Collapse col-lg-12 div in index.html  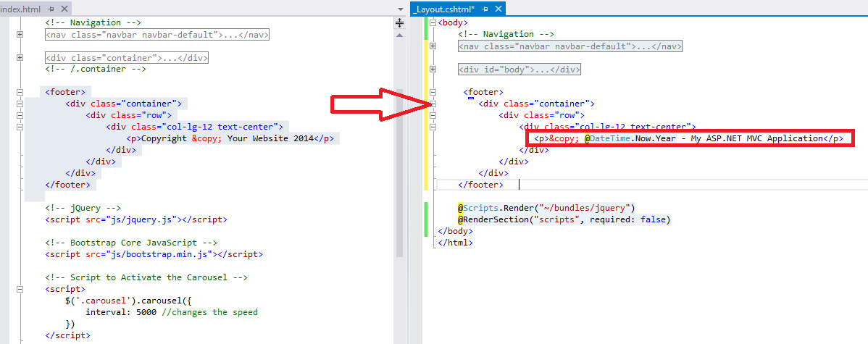click(x=20, y=127)
